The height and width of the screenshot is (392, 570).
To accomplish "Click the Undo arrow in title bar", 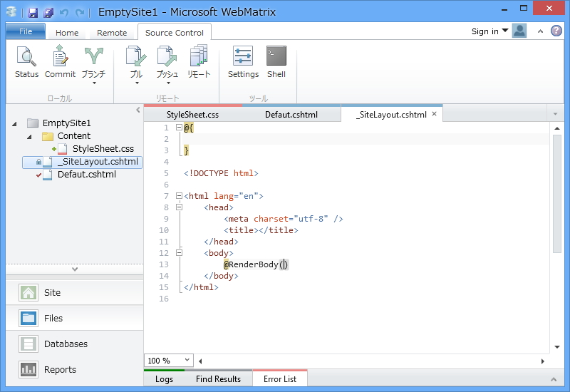I will [x=64, y=13].
